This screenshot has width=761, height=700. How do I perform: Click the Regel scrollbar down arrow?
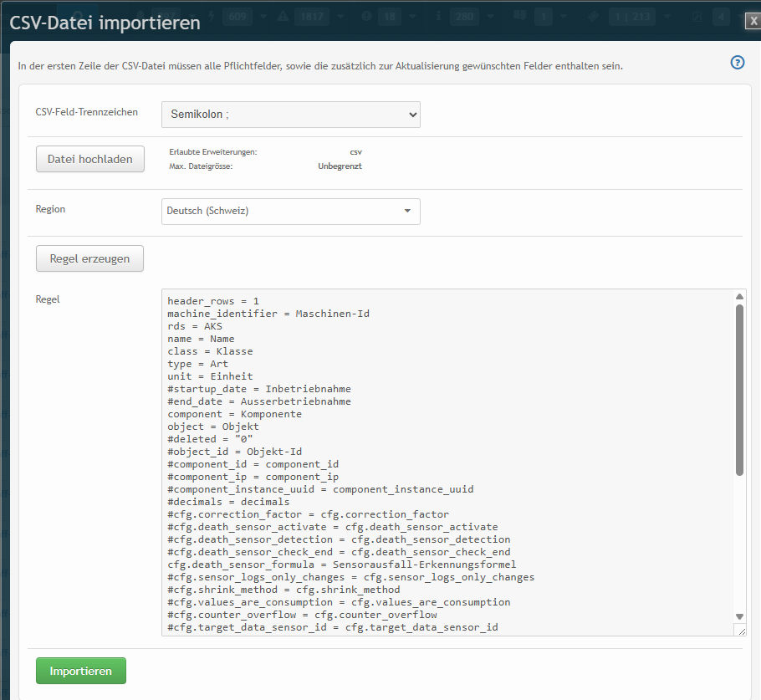[739, 616]
